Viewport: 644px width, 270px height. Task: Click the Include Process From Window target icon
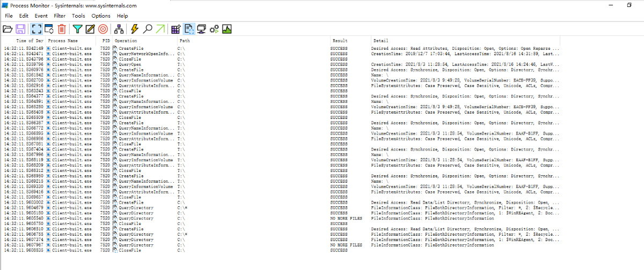point(104,29)
